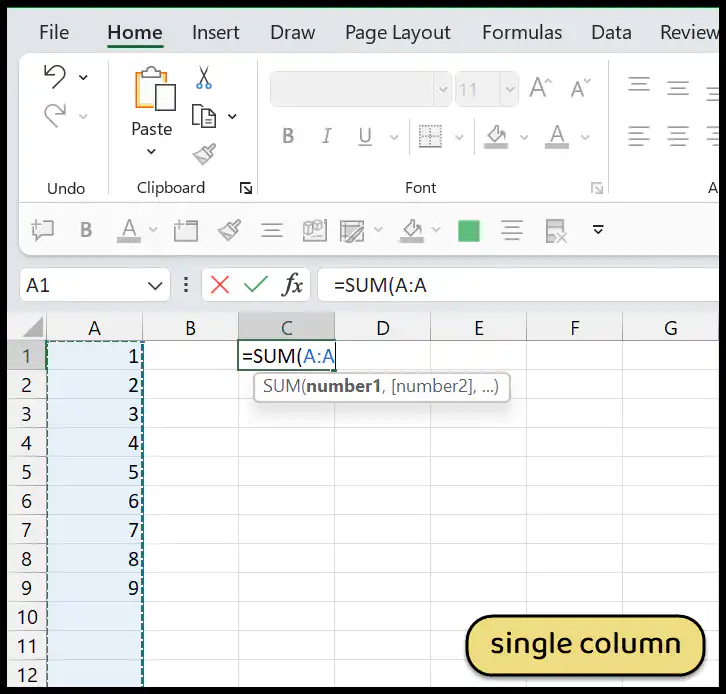Click the 3D cube table icon in quick toolbar
The image size is (726, 694).
tap(314, 230)
